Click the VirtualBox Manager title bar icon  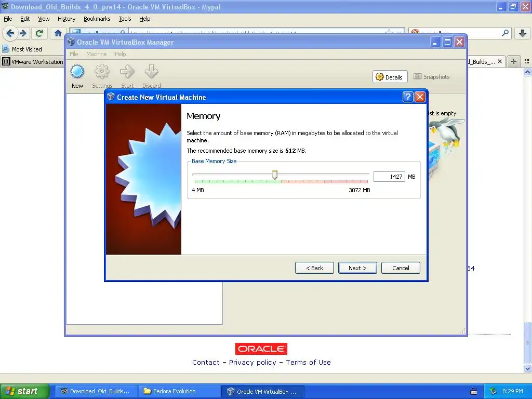(71, 42)
